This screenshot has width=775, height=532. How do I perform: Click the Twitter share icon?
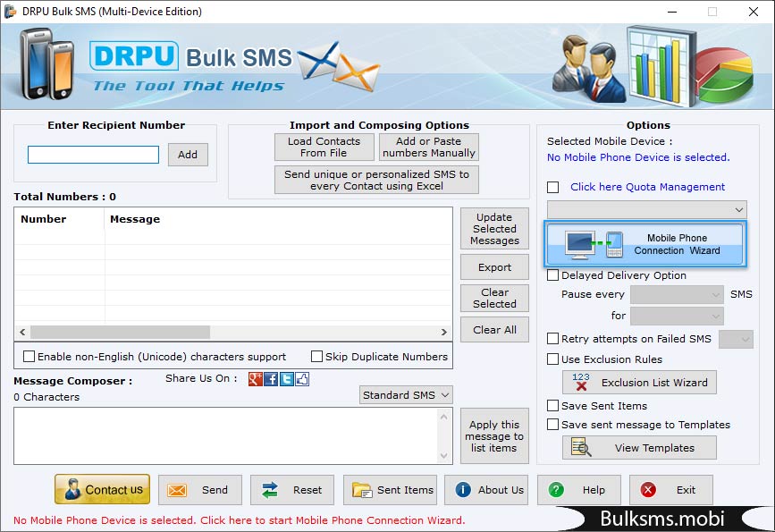tap(287, 379)
